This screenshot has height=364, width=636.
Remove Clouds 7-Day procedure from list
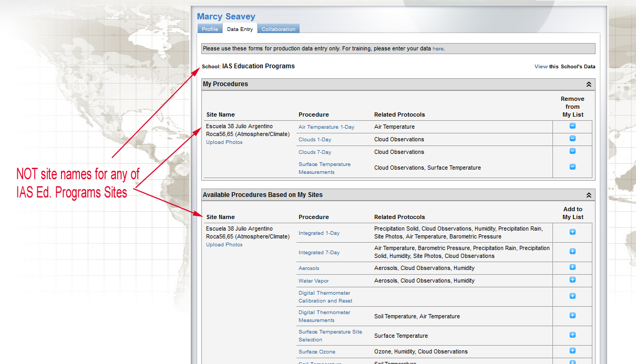click(x=572, y=151)
